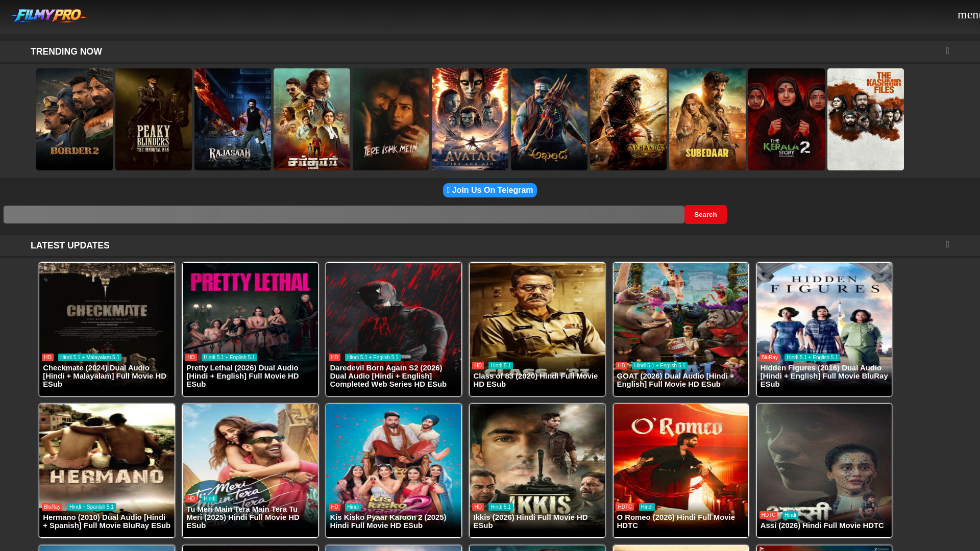Click Hindi 5.1 tag on Ikkis card

tap(500, 507)
